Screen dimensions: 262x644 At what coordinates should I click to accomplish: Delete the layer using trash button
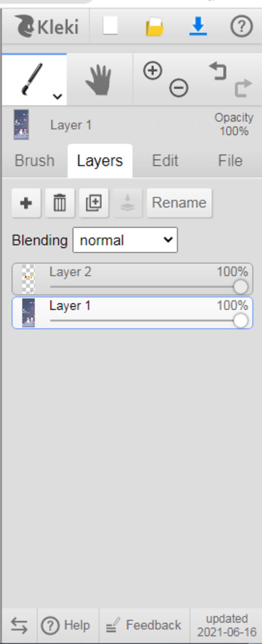coord(60,203)
